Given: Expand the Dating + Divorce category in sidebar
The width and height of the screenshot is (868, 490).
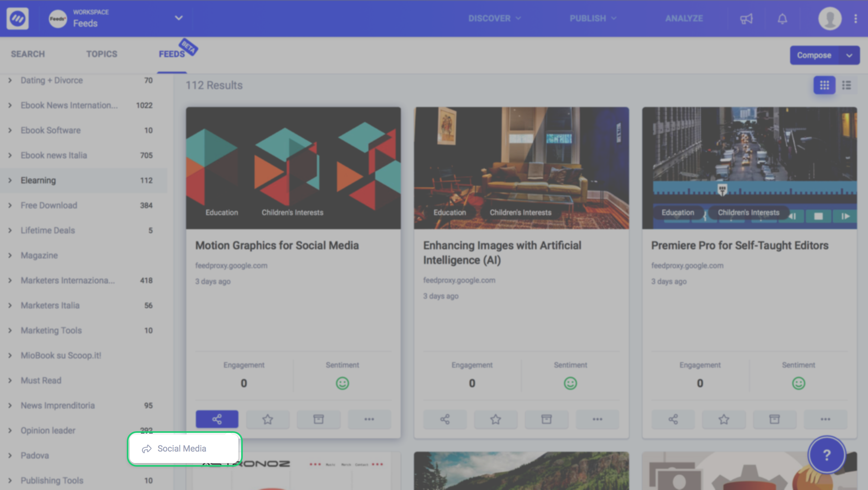Looking at the screenshot, I should [x=10, y=80].
